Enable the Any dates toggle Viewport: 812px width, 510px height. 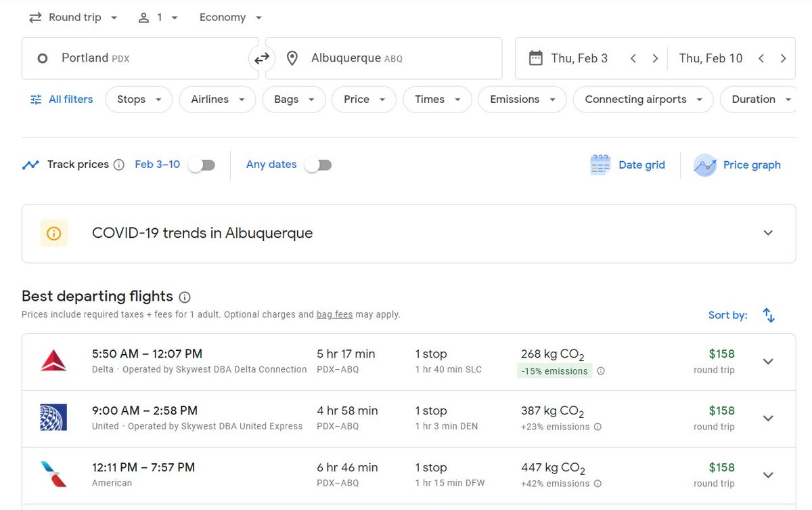(318, 164)
